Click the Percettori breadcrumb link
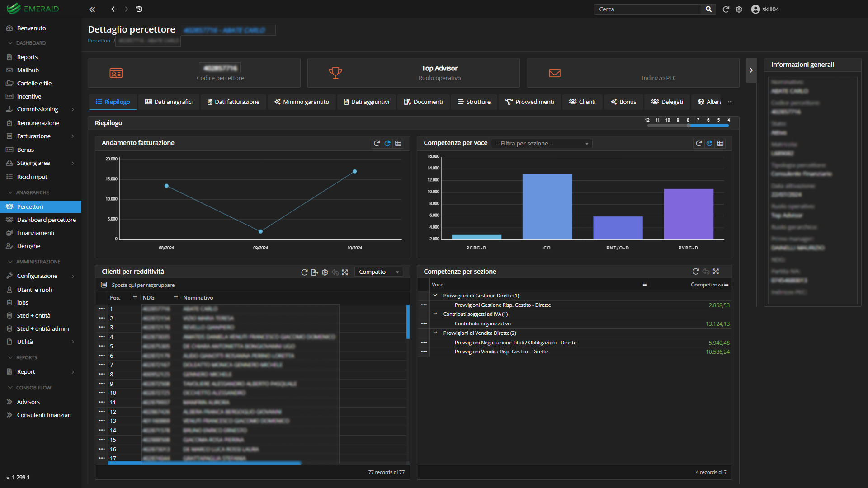 (99, 41)
